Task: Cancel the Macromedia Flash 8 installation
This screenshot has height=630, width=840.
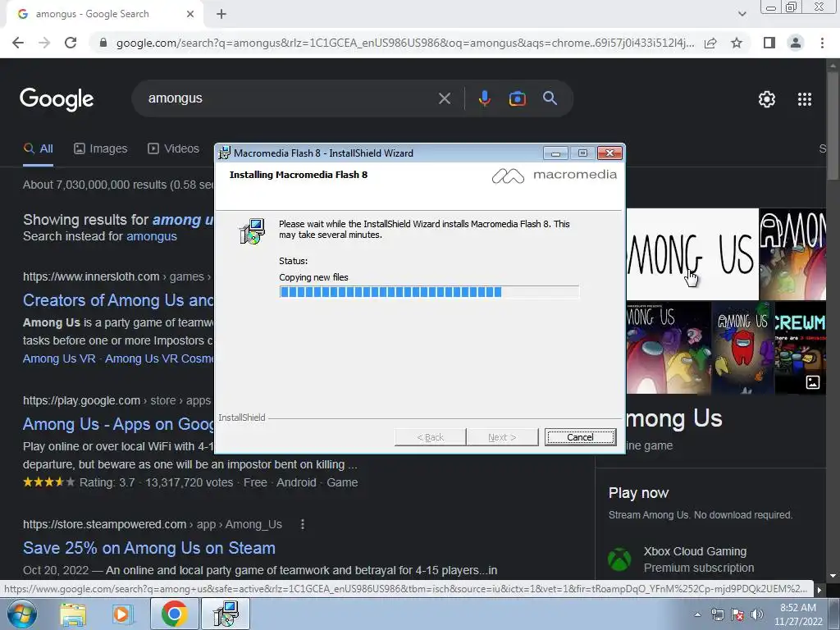Action: tap(580, 437)
